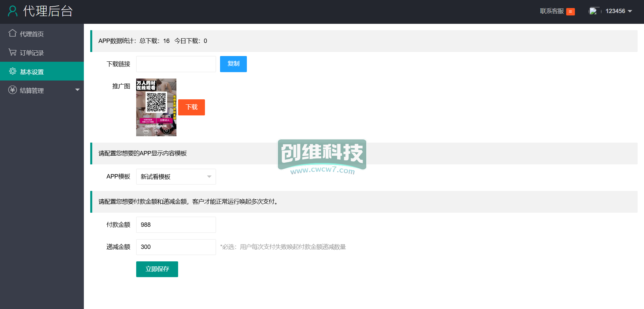Click the 联系客服 link text
The image size is (644, 309).
[552, 11]
